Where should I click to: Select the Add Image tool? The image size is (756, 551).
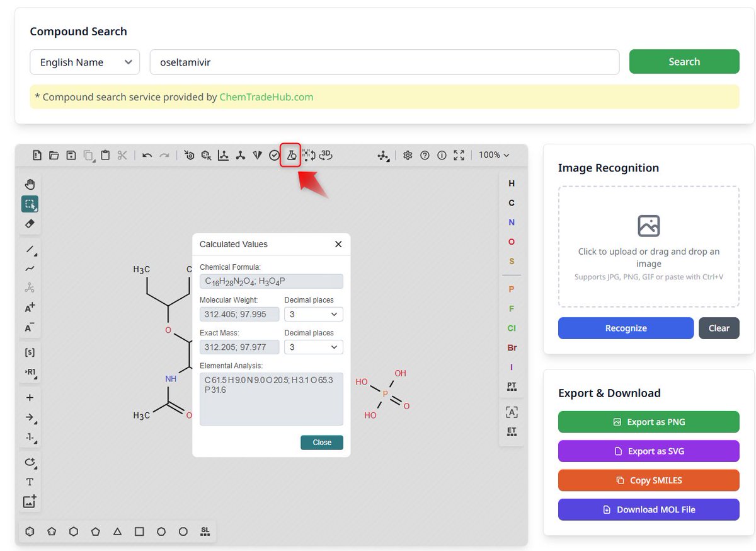coord(30,501)
